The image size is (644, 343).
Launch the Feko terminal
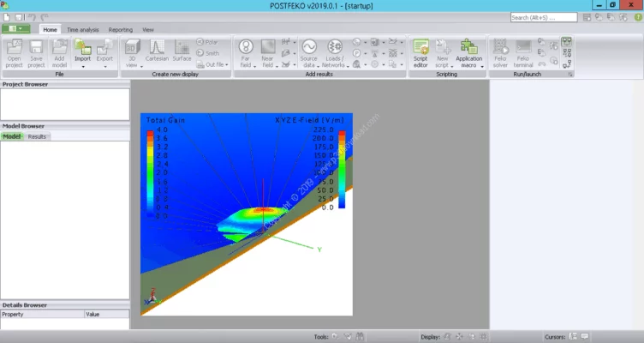(x=523, y=53)
